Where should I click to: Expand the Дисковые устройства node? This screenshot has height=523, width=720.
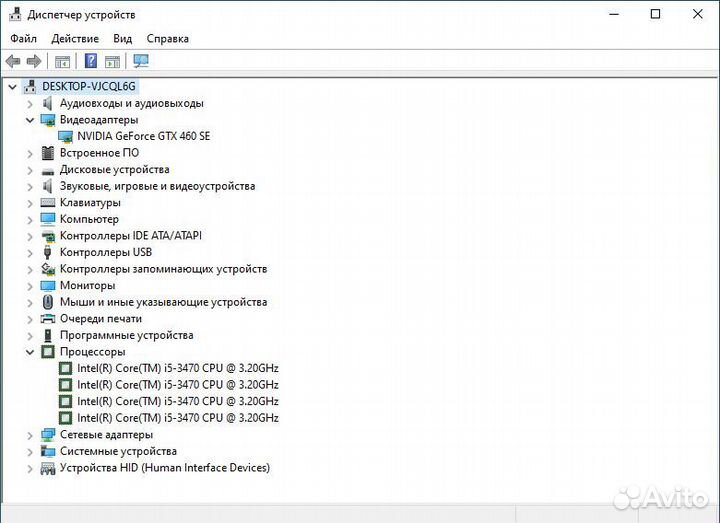click(30, 170)
